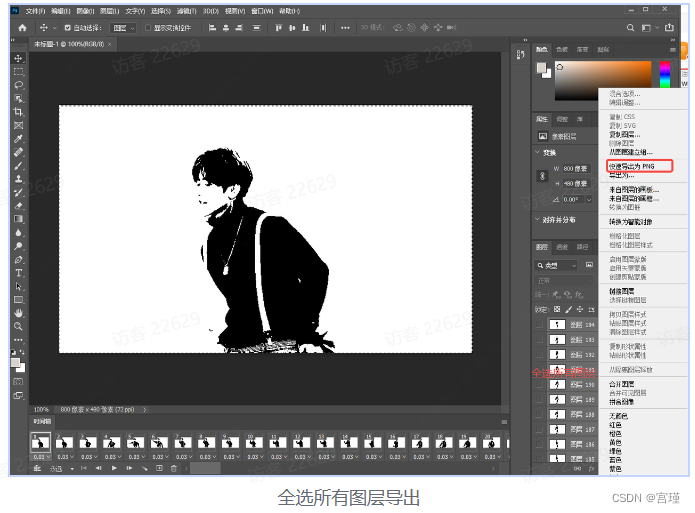The height and width of the screenshot is (513, 695).
Task: Click the share icon at top right
Action: click(x=669, y=27)
